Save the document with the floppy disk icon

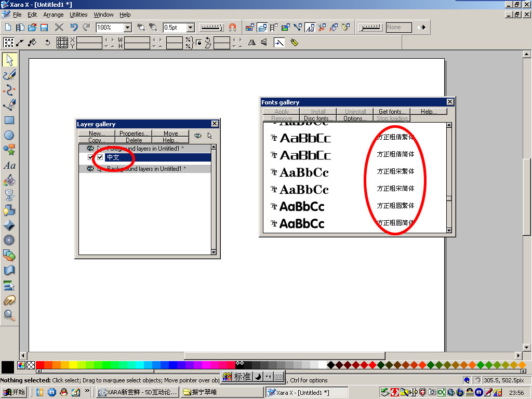44,28
